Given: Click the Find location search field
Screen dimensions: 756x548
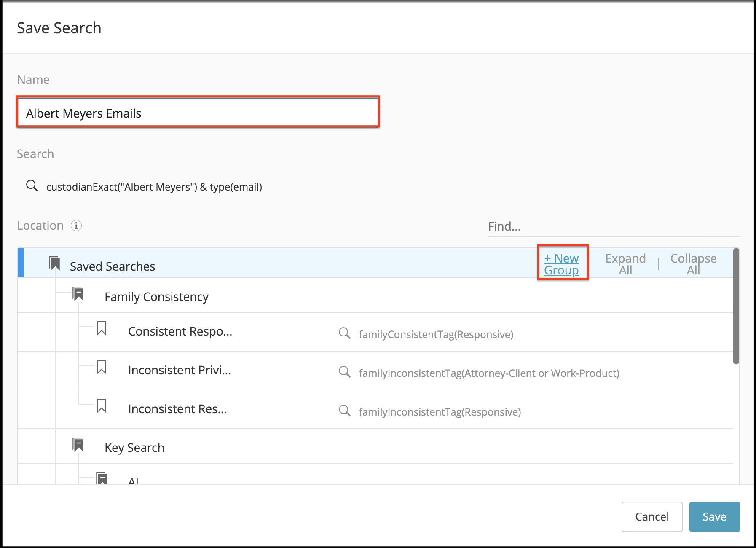Looking at the screenshot, I should tap(613, 227).
